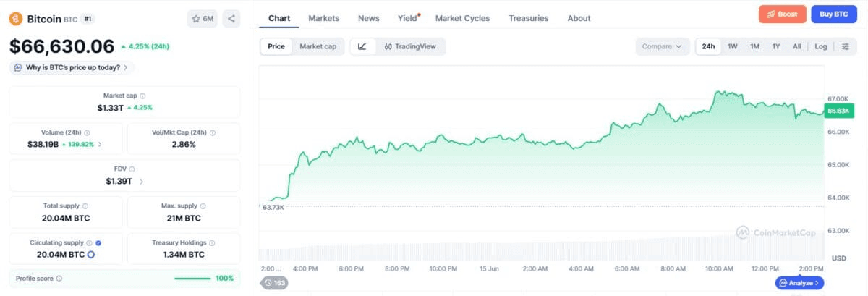Click the 163 events history badge
868x296 pixels.
tap(275, 283)
